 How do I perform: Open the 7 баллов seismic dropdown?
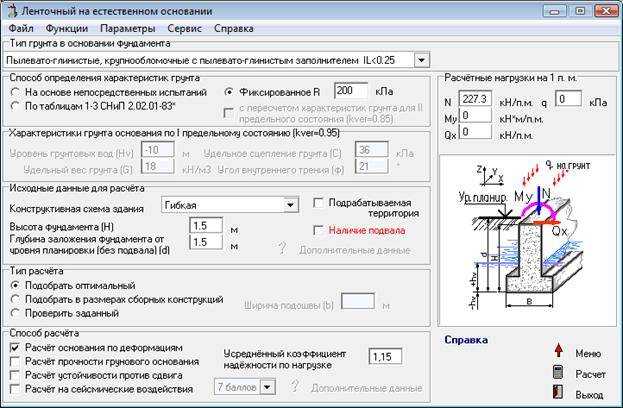tap(268, 387)
